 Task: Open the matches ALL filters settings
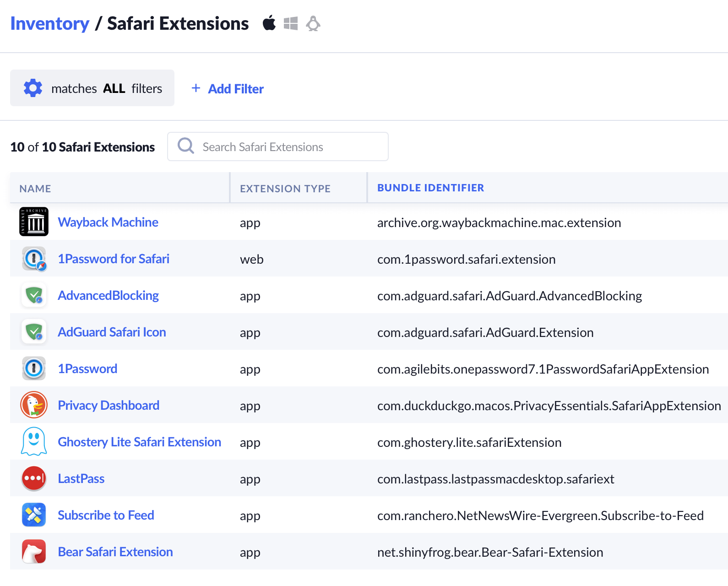92,88
